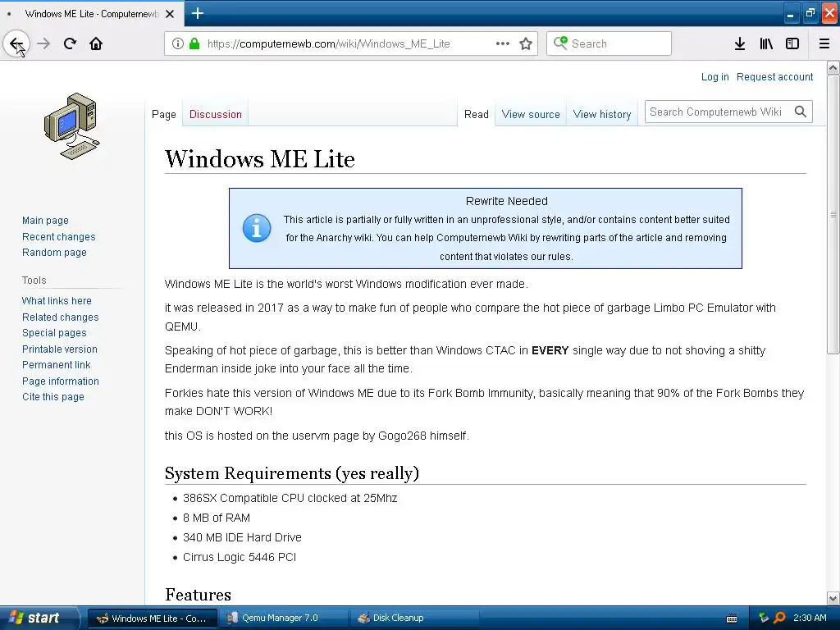The image size is (840, 630).
Task: Click the '8 MB of RAM' list item
Action: click(217, 518)
